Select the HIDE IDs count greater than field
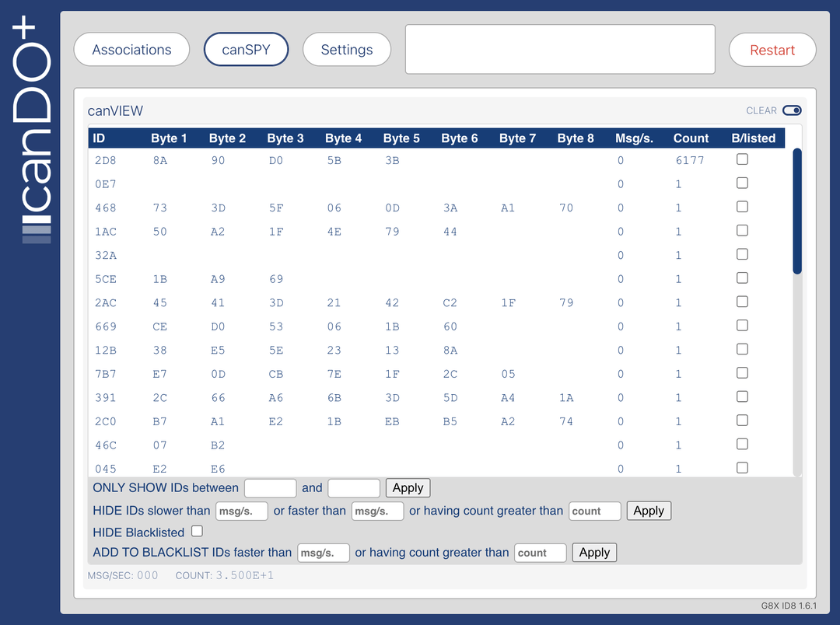 [595, 511]
